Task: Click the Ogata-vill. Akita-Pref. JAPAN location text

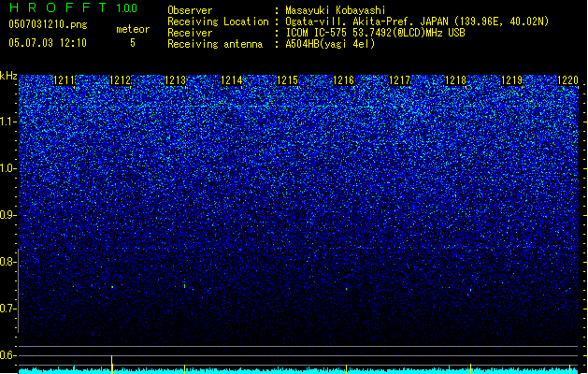Action: point(417,22)
